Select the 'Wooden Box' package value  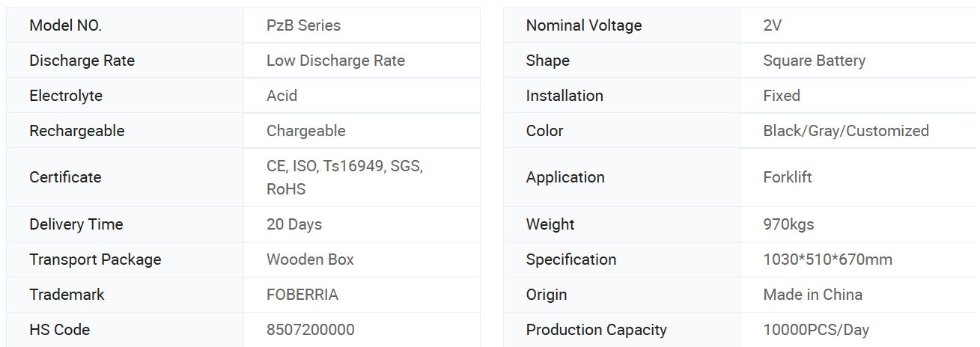click(x=310, y=260)
